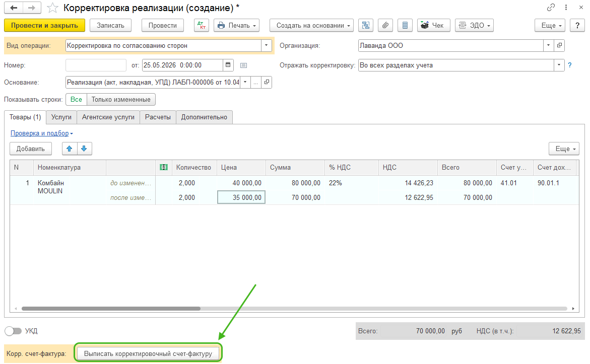
Task: Show Дт/Кт postings icon
Action: coord(202,25)
